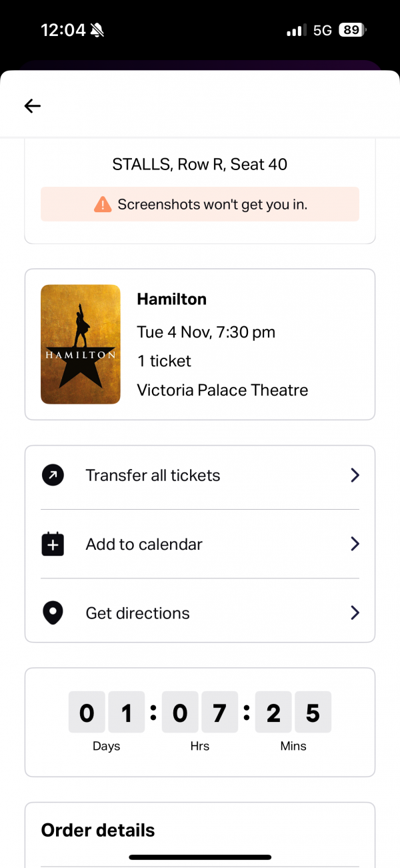The height and width of the screenshot is (868, 400).
Task: Tap the orange warning triangle icon
Action: (x=103, y=204)
